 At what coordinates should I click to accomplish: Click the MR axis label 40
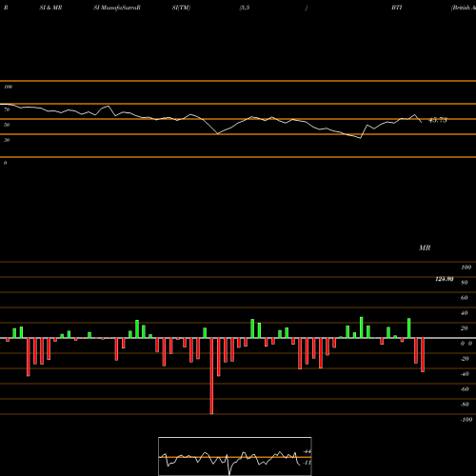[x=465, y=313]
